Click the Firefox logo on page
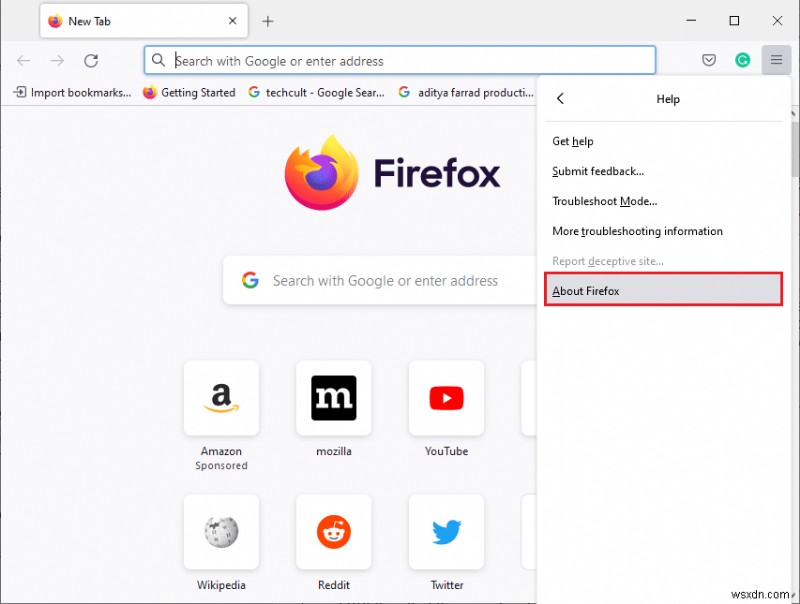 [x=321, y=172]
